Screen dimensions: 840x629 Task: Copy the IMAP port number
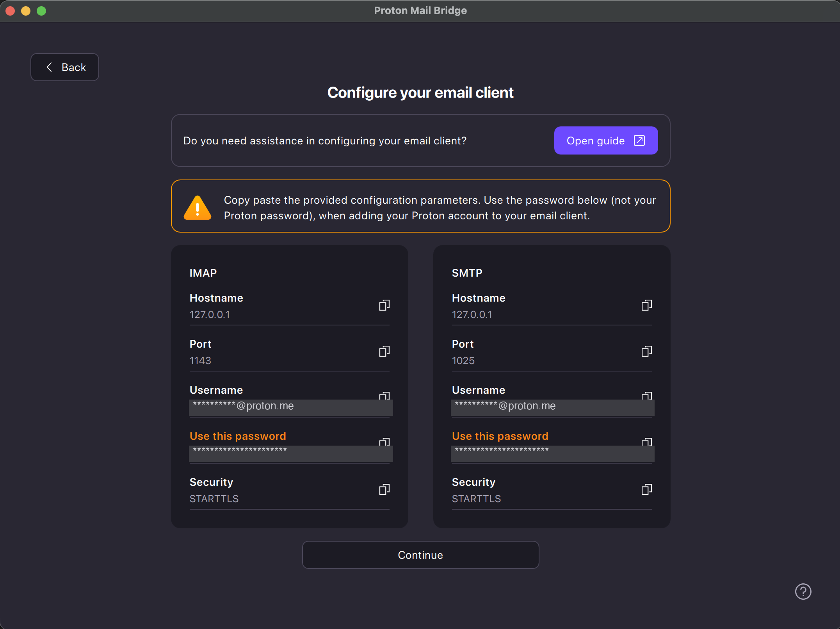(x=384, y=351)
